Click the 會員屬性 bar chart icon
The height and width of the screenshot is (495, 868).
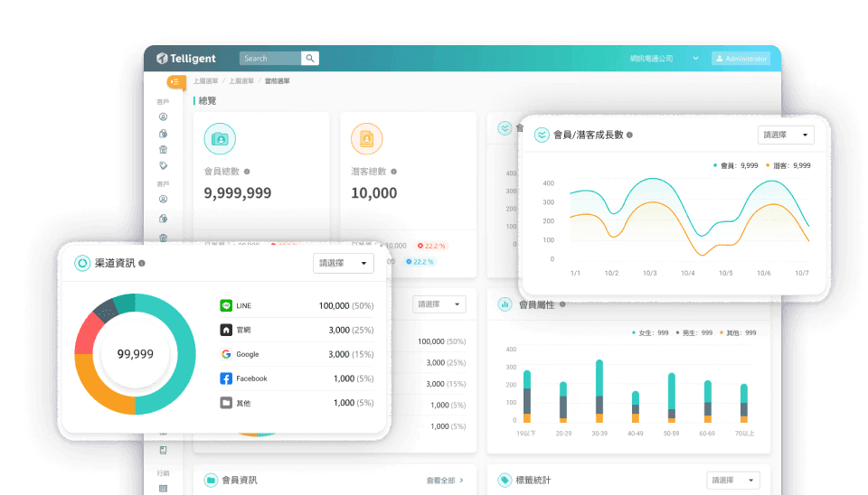point(505,304)
